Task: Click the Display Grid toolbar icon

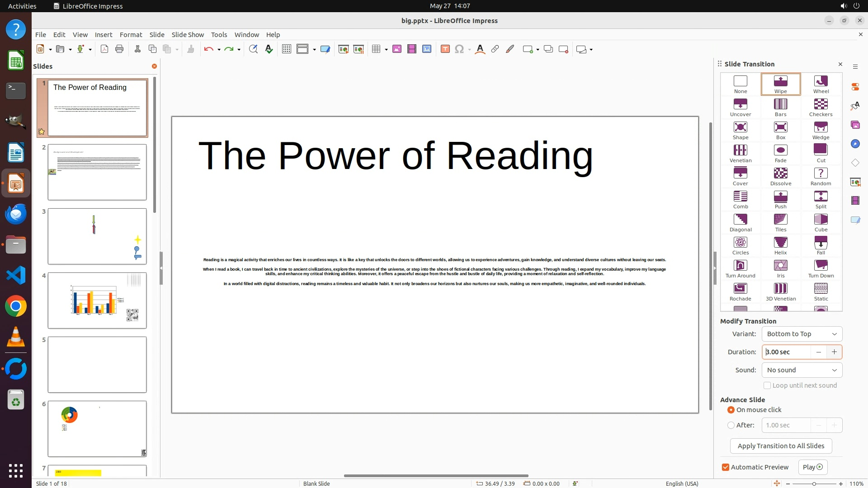Action: 286,49
